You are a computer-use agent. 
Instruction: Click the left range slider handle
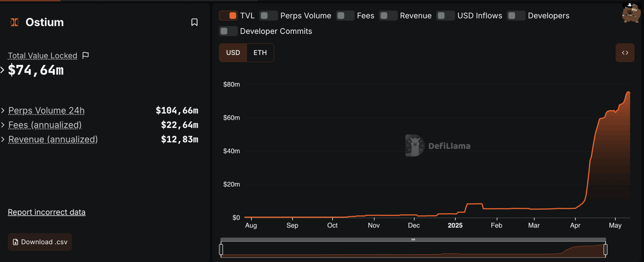point(221,250)
